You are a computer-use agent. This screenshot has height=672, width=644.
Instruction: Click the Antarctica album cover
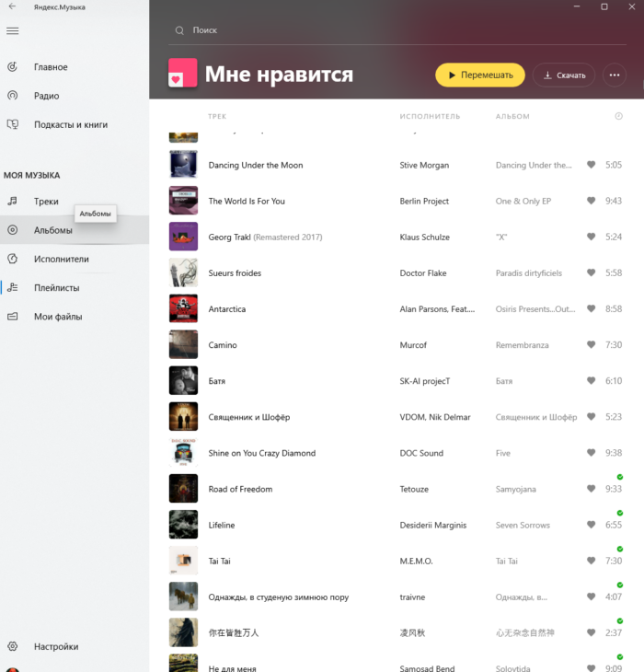183,308
